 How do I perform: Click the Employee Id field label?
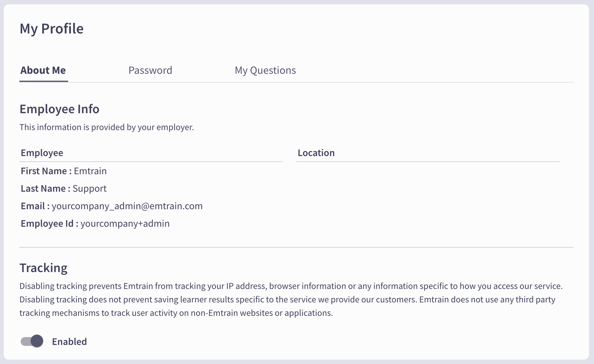[x=49, y=224]
